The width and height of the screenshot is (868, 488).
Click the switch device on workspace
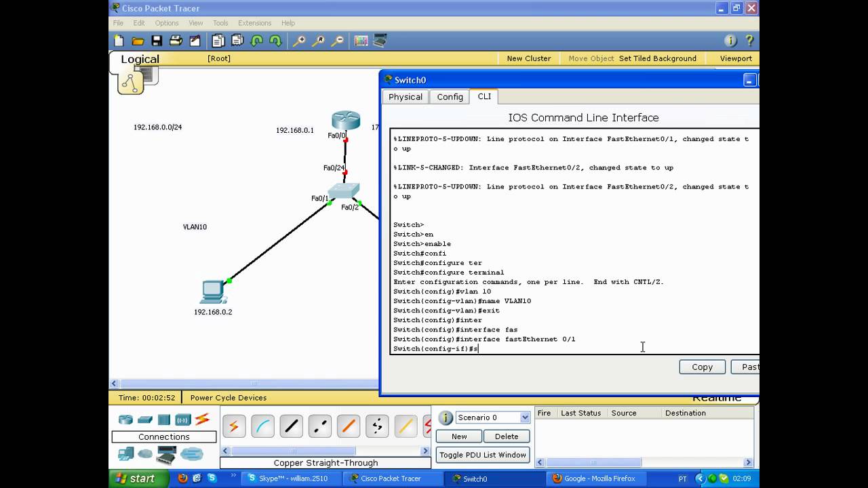tap(344, 191)
